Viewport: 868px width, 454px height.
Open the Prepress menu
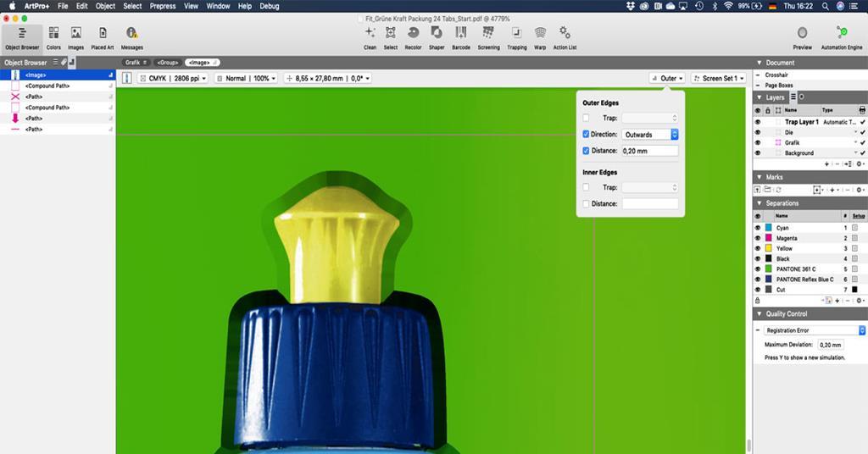[x=163, y=6]
